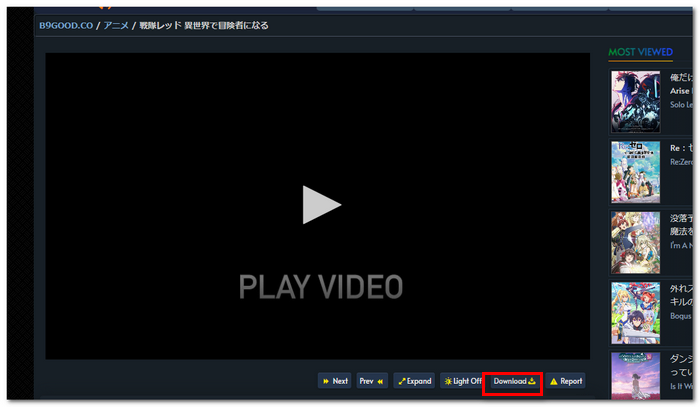Toggle the Light Off mode
The width and height of the screenshot is (700, 407).
(x=462, y=381)
